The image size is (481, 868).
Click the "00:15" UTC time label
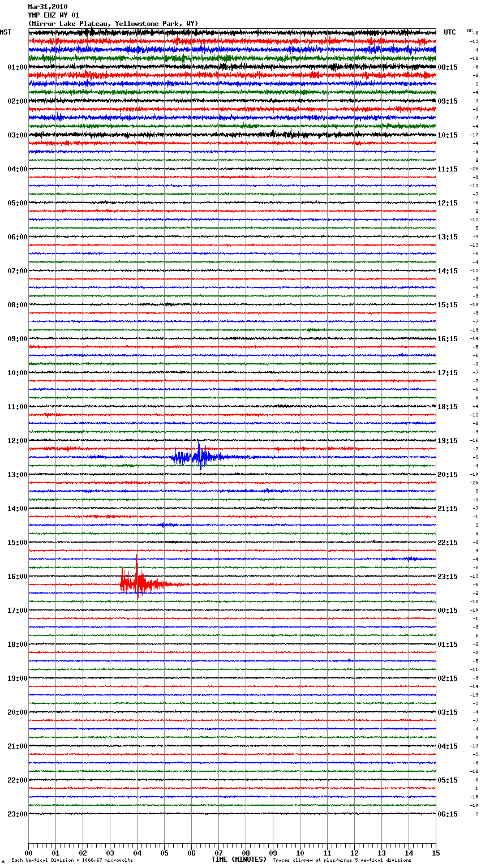pyautogui.click(x=448, y=611)
